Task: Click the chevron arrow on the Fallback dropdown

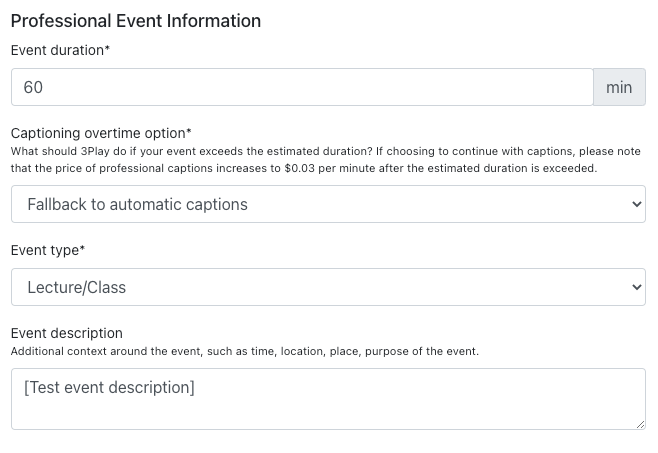Action: point(637,204)
